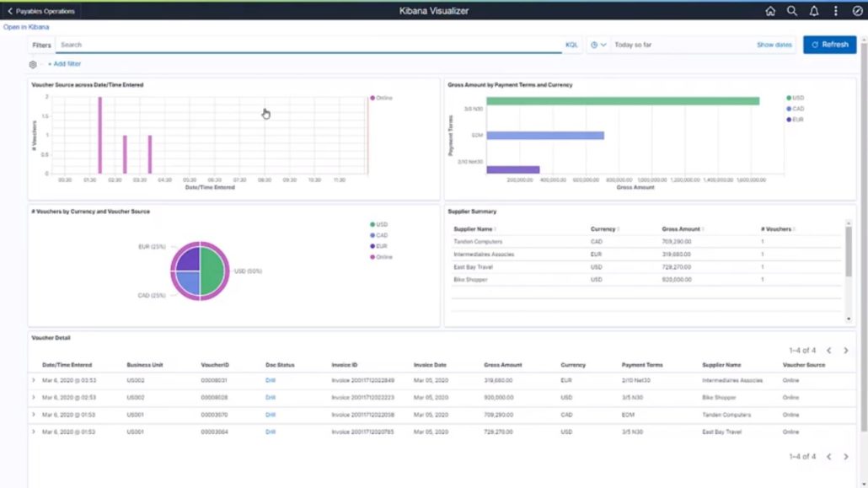Expand the time filter chevron dropdown

point(605,44)
